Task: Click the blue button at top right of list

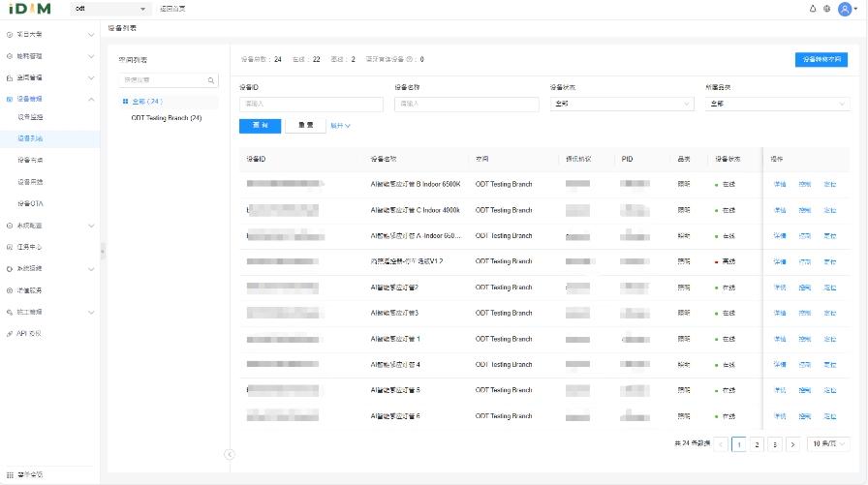Action: click(x=821, y=60)
